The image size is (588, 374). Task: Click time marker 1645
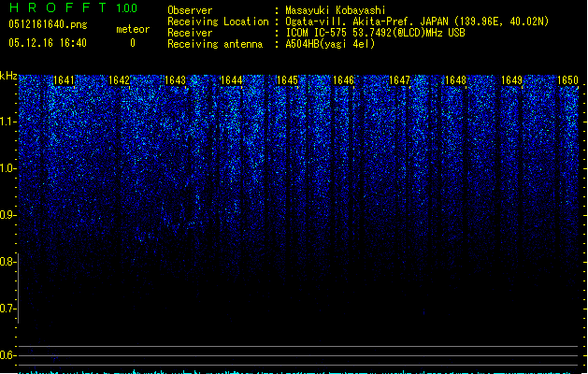tap(287, 80)
